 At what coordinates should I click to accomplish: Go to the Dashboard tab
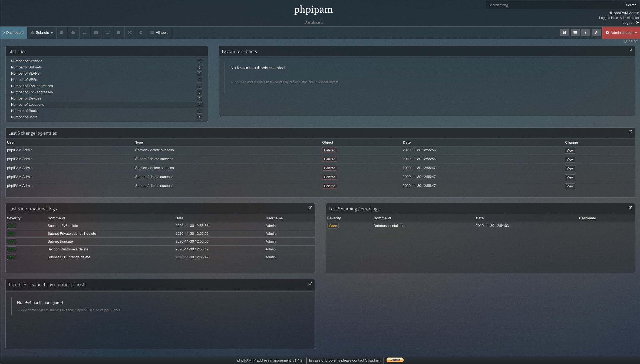(14, 32)
